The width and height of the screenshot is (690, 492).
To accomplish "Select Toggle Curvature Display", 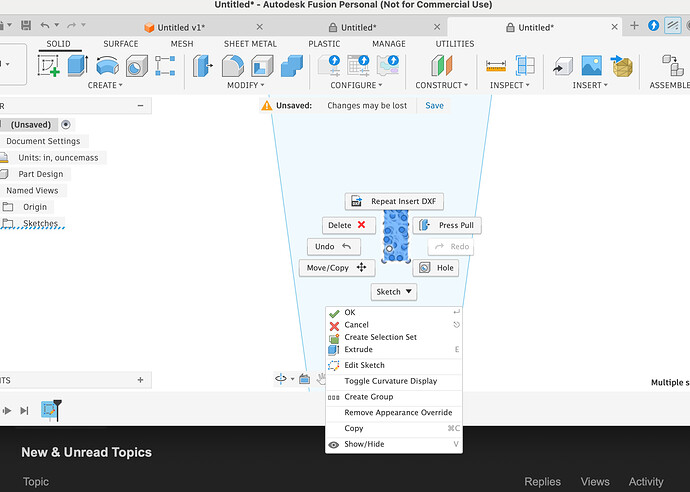I will click(x=394, y=381).
